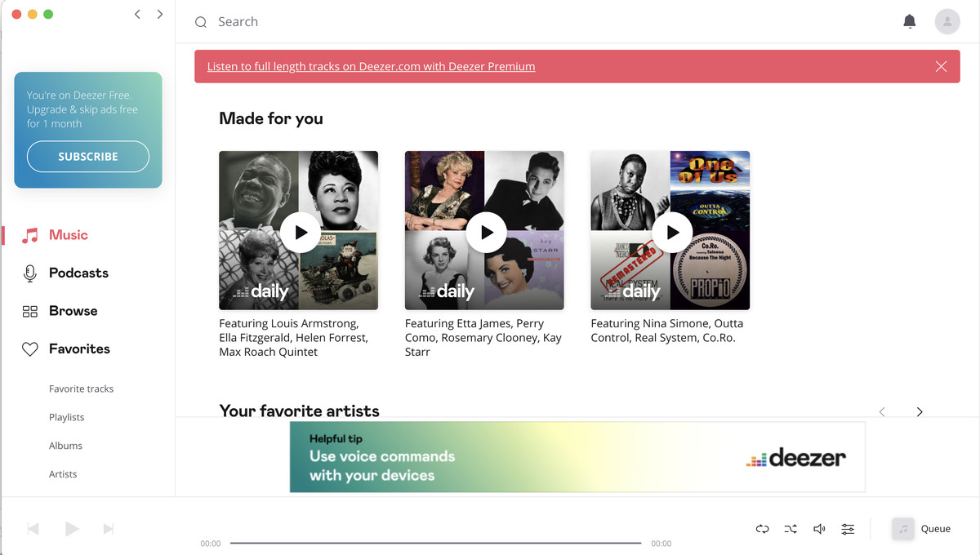The width and height of the screenshot is (980, 555).
Task: Open Favorite tracks
Action: pyautogui.click(x=82, y=388)
